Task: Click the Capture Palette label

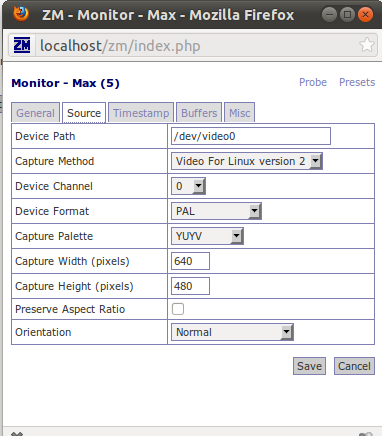Action: coord(54,236)
